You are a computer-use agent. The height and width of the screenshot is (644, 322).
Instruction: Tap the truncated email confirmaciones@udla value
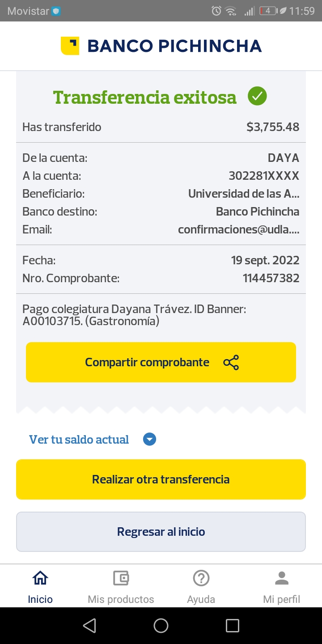(238, 229)
